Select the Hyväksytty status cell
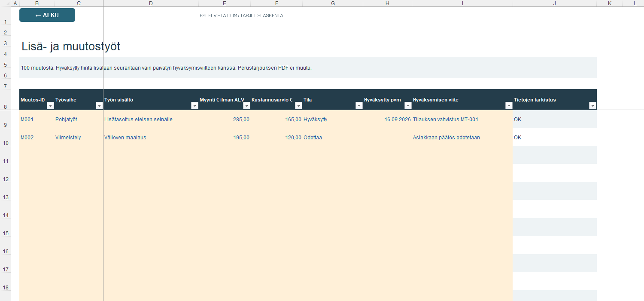This screenshot has width=644, height=301. click(x=333, y=119)
